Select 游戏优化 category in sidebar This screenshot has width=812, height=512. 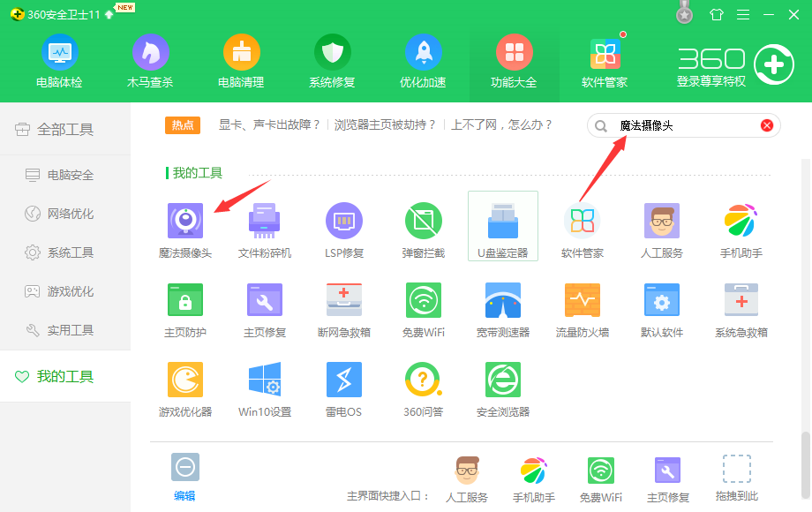pos(65,291)
